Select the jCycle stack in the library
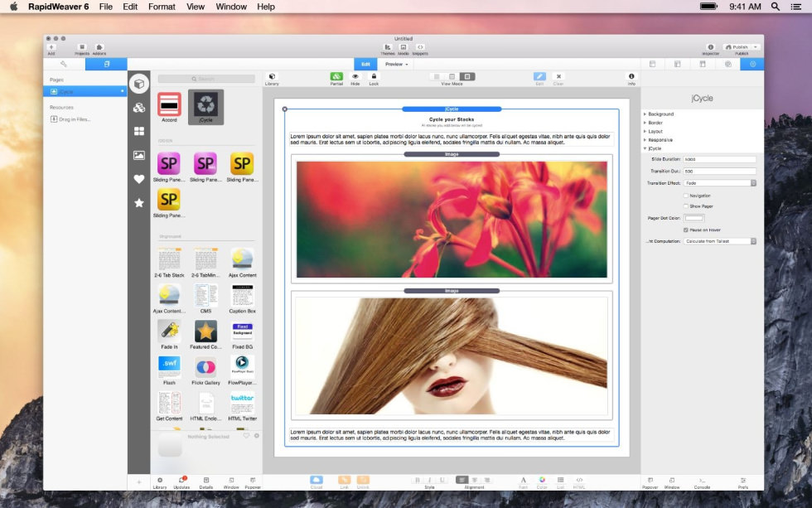Viewport: 812px width, 508px height. 205,107
